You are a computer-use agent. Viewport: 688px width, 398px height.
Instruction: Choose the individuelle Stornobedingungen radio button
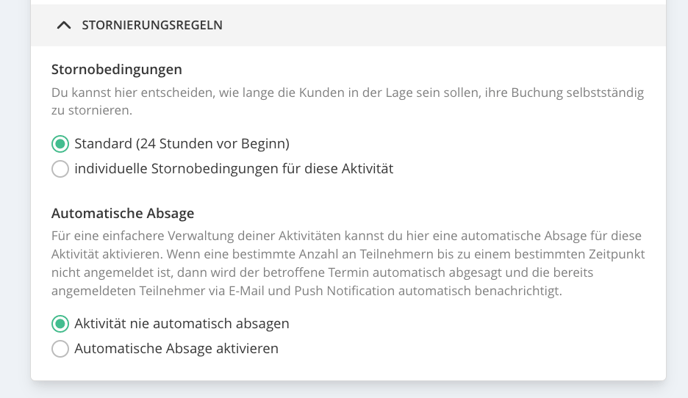(x=60, y=169)
